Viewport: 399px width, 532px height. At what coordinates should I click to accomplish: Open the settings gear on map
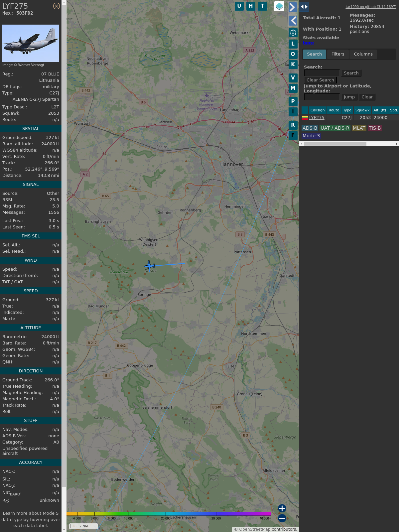click(x=293, y=33)
